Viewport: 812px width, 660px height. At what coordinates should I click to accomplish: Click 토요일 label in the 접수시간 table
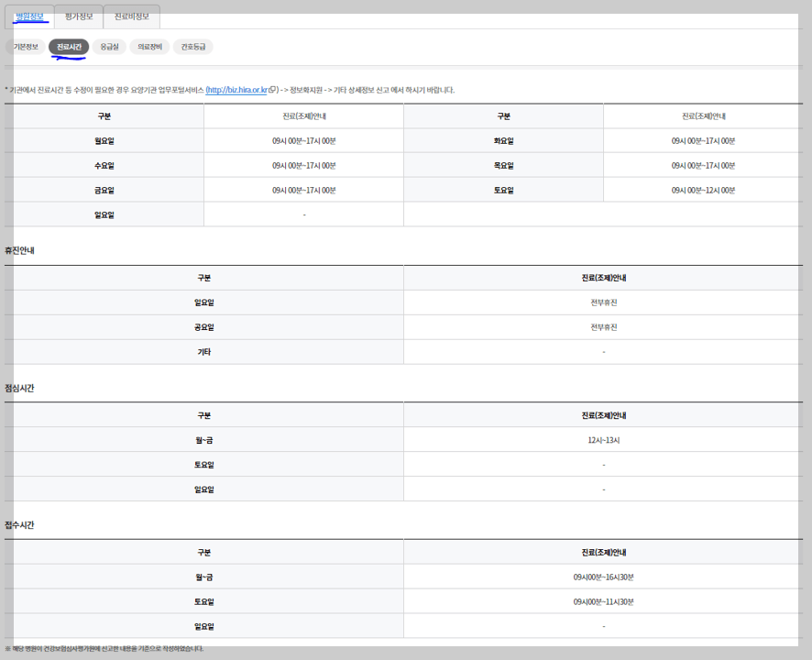[x=204, y=602]
